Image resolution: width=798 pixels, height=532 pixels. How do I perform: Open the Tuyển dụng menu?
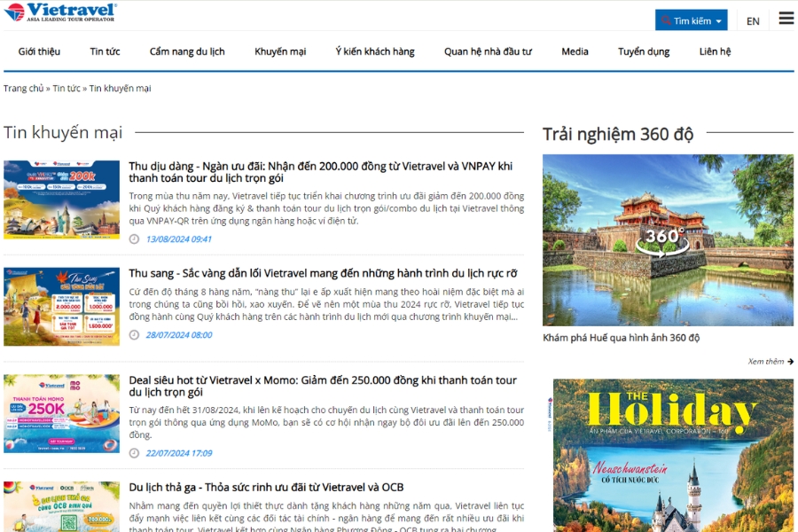(644, 51)
